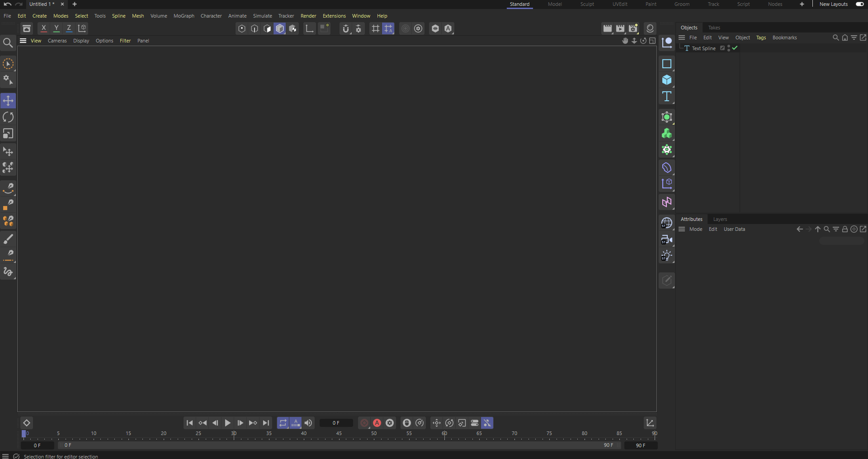Switch to the Takes tab
Viewport: 868px width, 459px height.
pyautogui.click(x=714, y=28)
